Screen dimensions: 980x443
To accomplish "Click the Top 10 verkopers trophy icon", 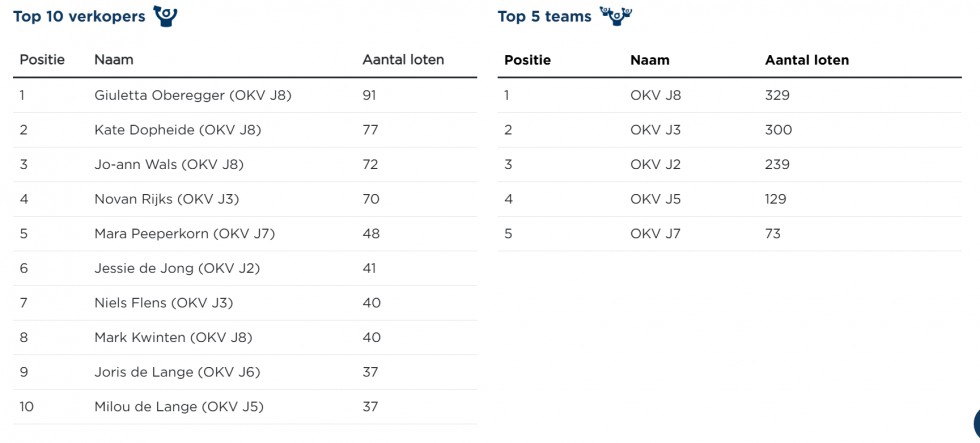I will click(164, 16).
